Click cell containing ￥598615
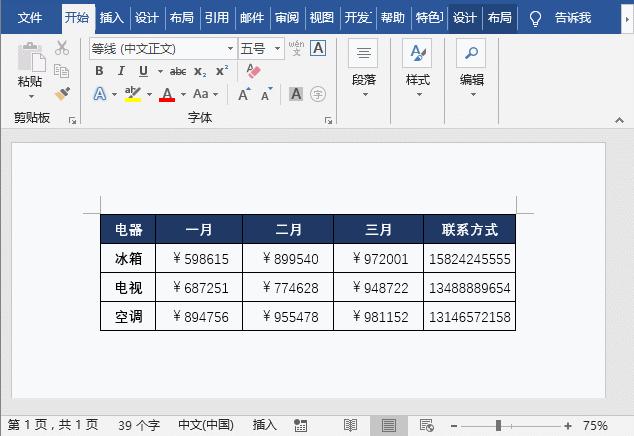This screenshot has height=436, width=634. point(199,258)
